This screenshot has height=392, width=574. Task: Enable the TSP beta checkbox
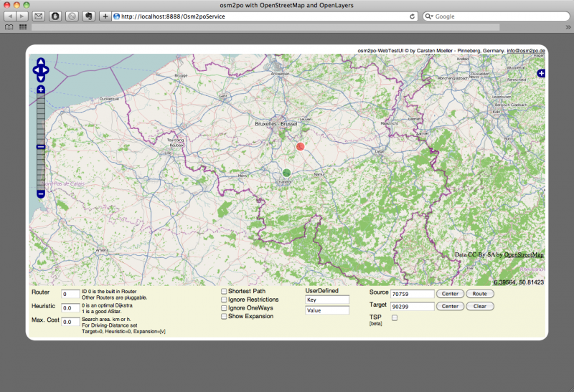[394, 317]
